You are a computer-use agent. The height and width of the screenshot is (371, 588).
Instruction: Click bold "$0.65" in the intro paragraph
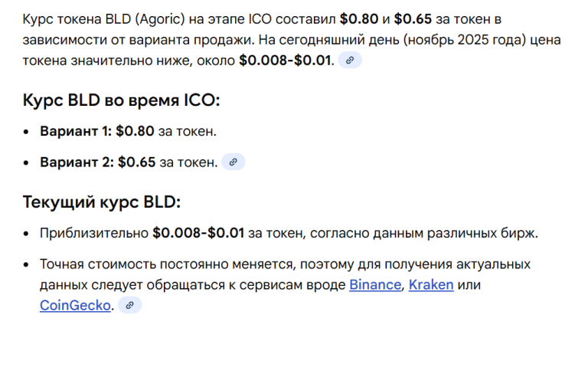413,18
